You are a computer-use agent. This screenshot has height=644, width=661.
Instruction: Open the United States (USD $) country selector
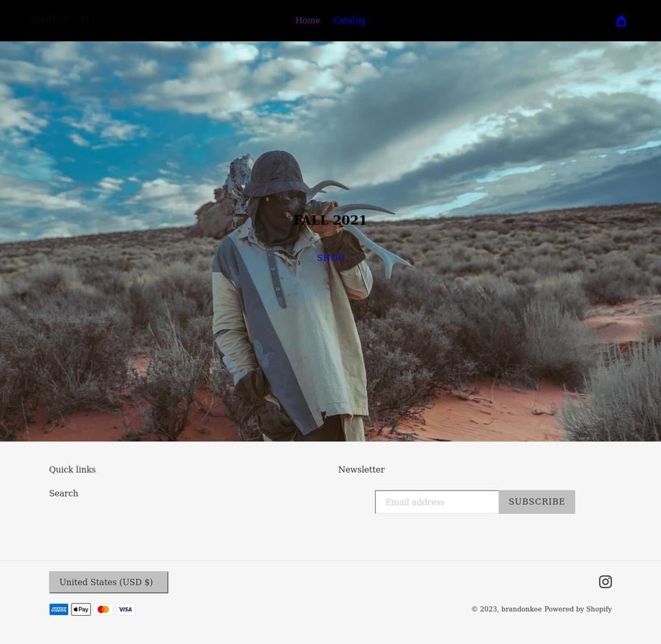[x=108, y=582]
